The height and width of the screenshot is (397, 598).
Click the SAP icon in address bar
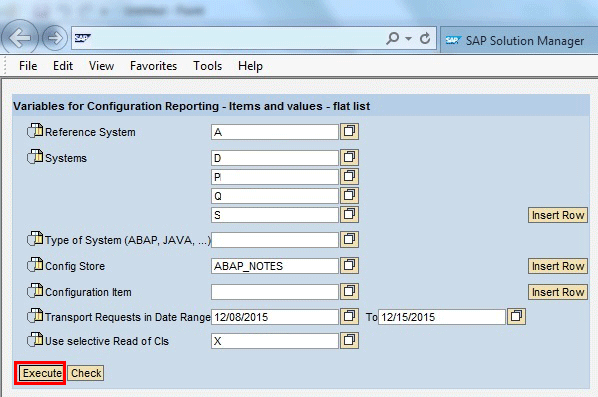coord(83,38)
